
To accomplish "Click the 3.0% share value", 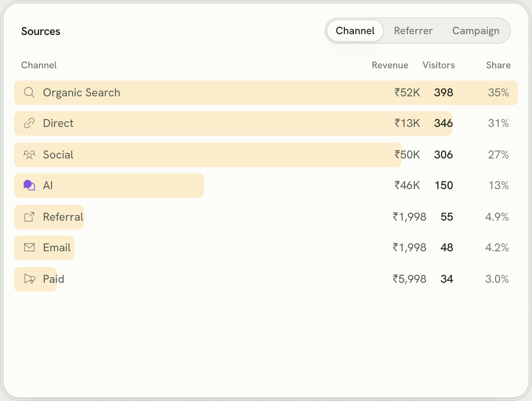I will (x=497, y=279).
